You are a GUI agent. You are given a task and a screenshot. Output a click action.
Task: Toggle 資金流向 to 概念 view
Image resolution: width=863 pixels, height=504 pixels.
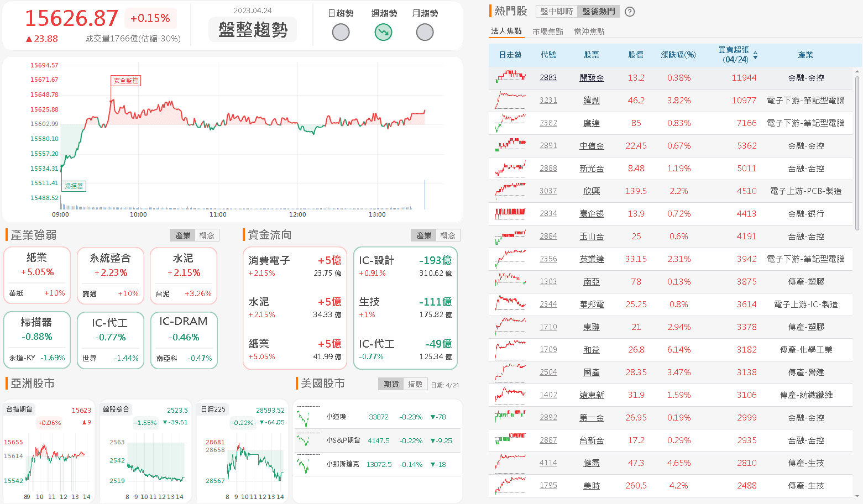click(x=448, y=235)
